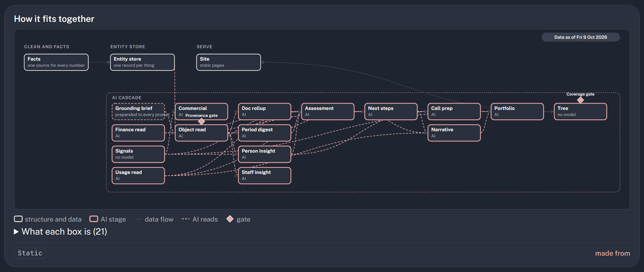This screenshot has height=272, width=644.
Task: Click the 'How it fits together' heading
Action: point(54,19)
